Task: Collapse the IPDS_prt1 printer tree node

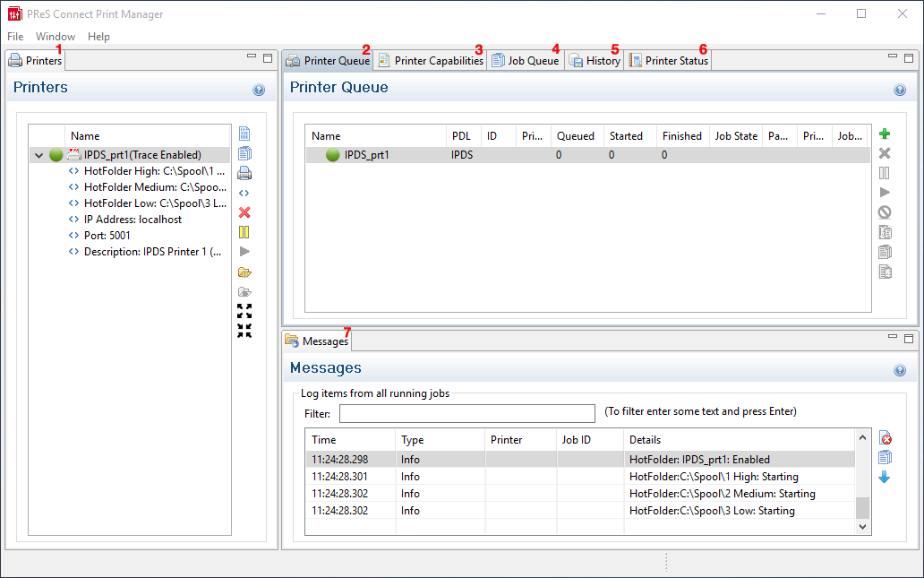Action: tap(38, 155)
